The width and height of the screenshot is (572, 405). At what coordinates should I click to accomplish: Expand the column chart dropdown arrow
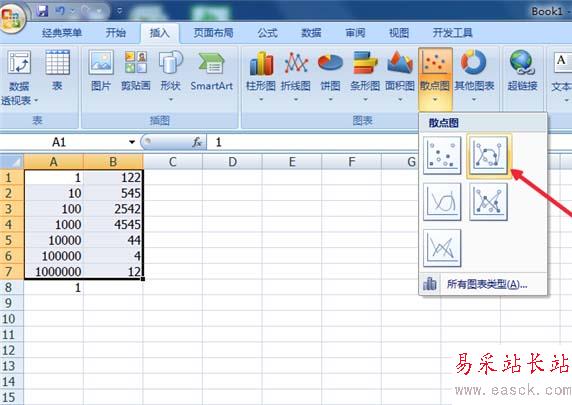pos(261,99)
